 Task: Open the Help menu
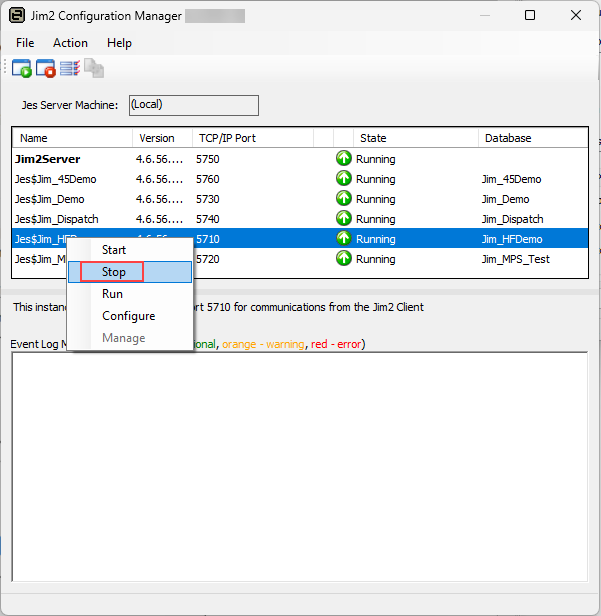[x=119, y=43]
